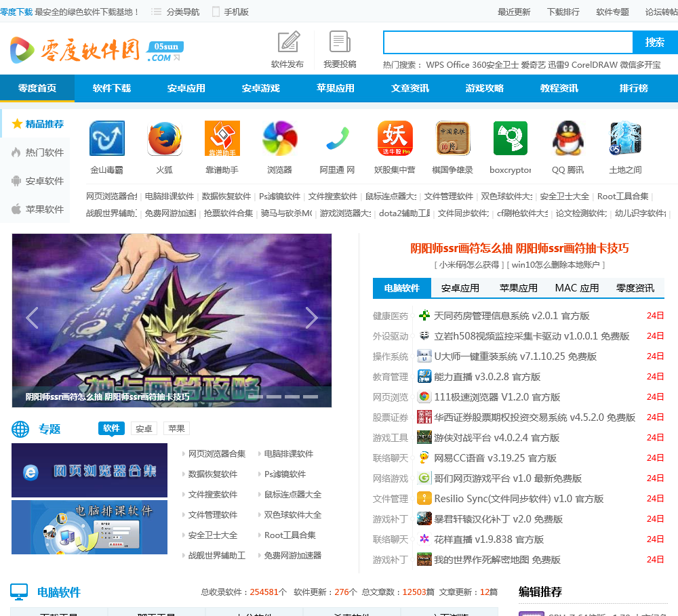Click the 哥们网页游戏平台 green icon

tap(424, 478)
